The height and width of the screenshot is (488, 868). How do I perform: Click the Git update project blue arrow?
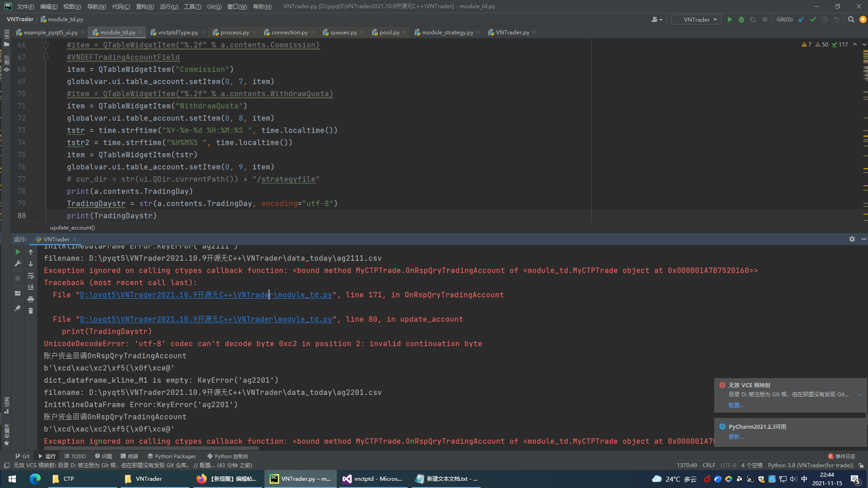tap(801, 19)
